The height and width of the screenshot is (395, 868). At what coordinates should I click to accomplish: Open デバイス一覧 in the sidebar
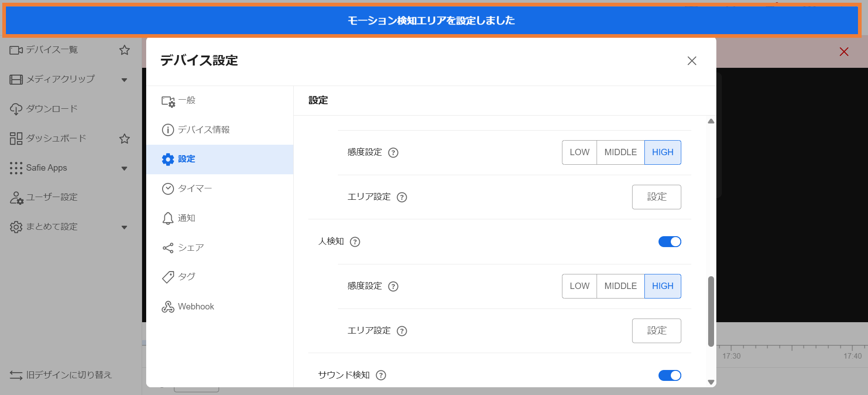pos(51,50)
